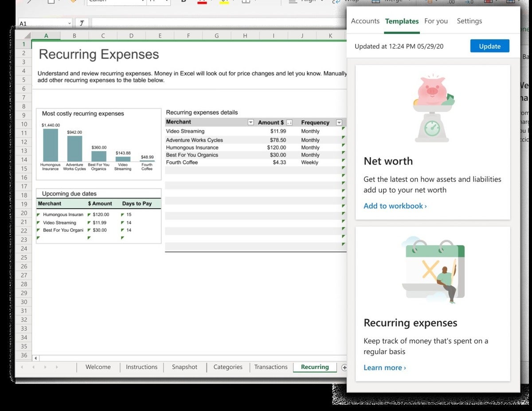Open the Merchant column filter dropdown

[x=250, y=122]
